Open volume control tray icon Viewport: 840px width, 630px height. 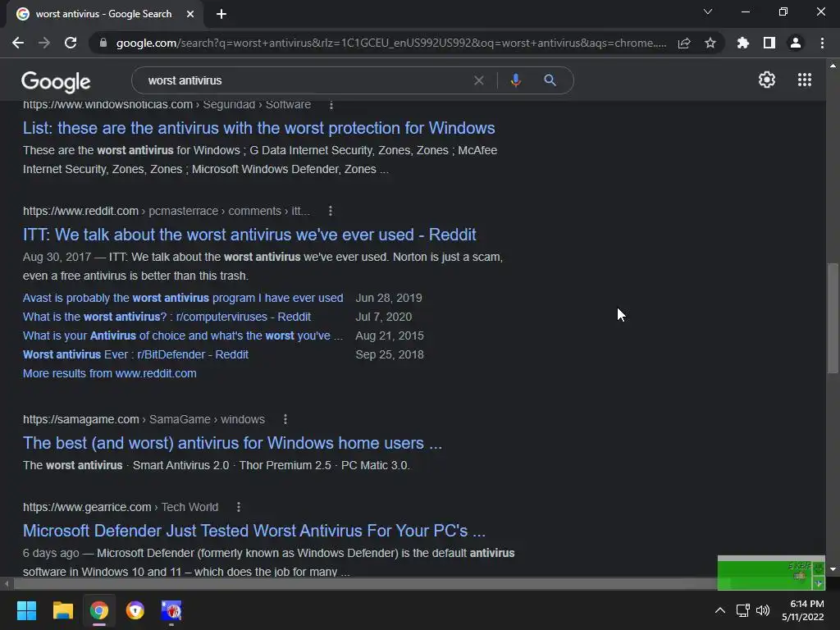click(763, 610)
